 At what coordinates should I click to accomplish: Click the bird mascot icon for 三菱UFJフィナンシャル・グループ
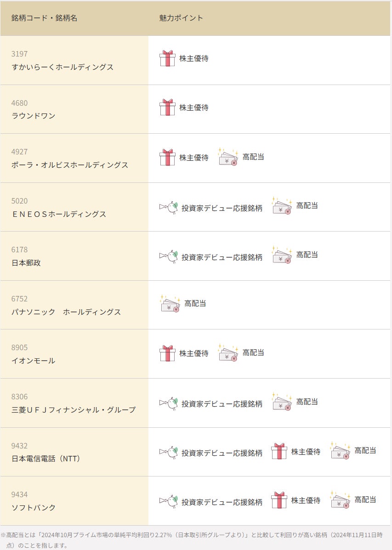pos(169,403)
